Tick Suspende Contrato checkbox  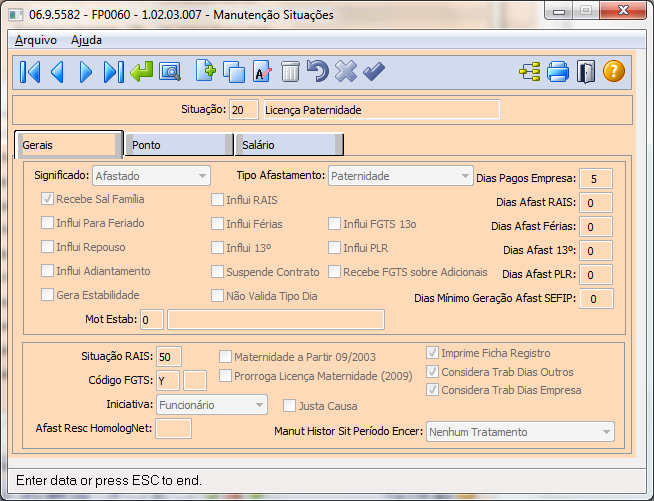coord(217,272)
